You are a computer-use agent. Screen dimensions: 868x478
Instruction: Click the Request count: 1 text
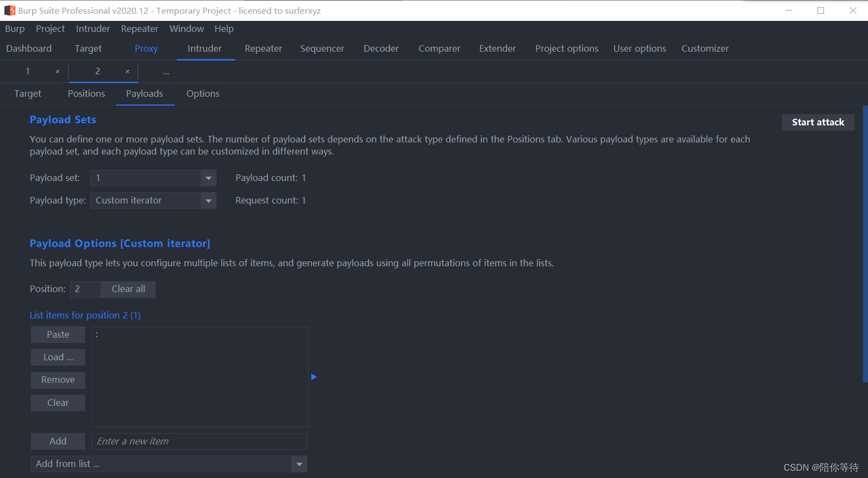point(271,200)
